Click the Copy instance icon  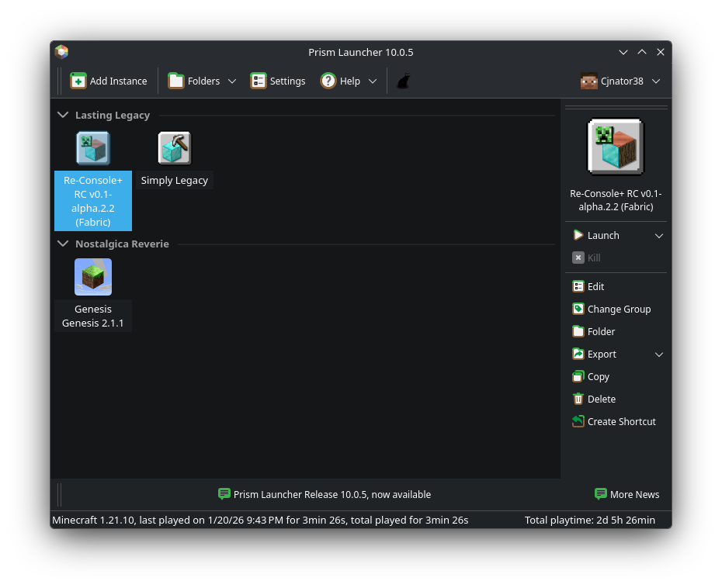tap(577, 376)
